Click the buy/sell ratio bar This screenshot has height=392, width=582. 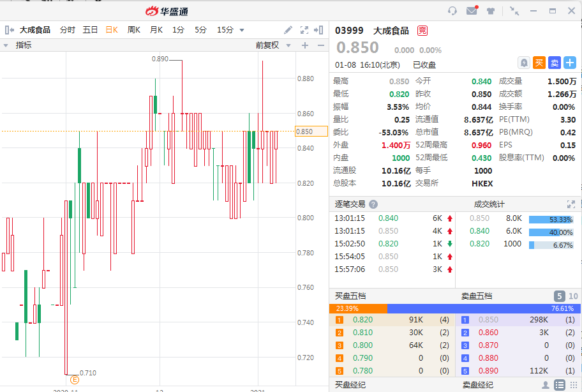pos(454,308)
